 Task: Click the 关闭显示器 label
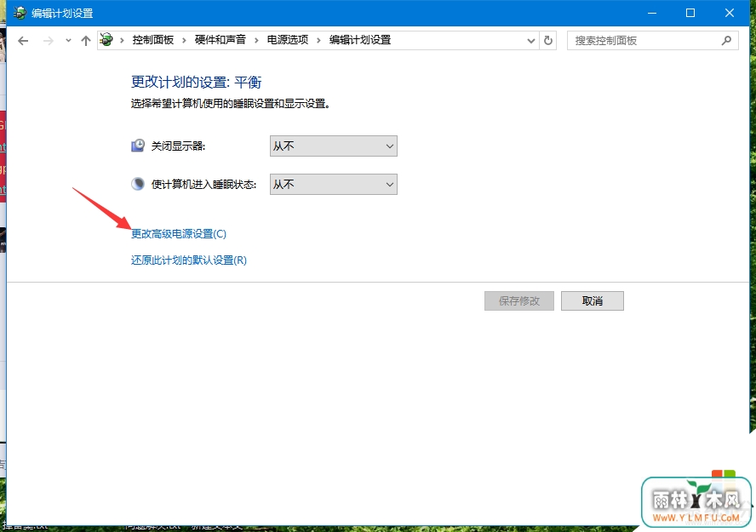(178, 146)
